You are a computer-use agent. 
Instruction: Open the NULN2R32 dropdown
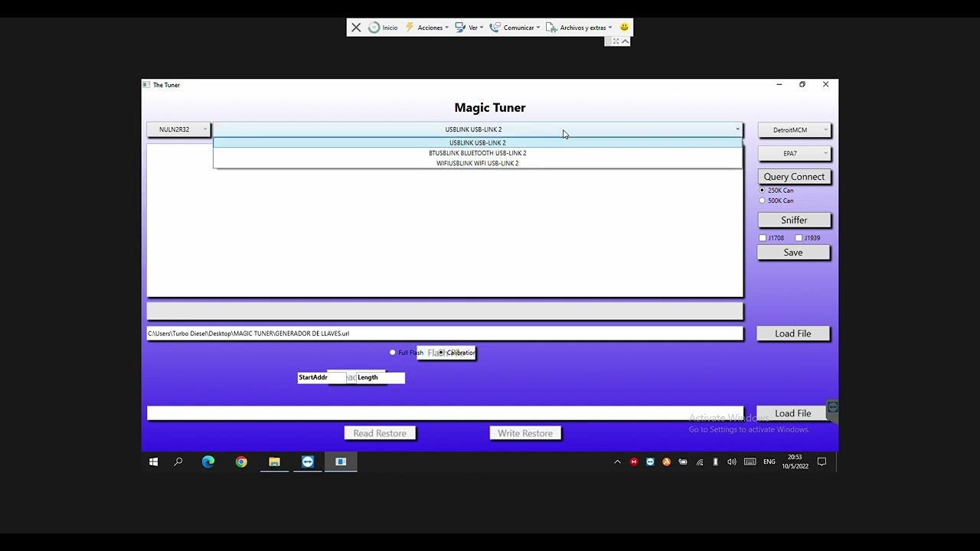(178, 130)
